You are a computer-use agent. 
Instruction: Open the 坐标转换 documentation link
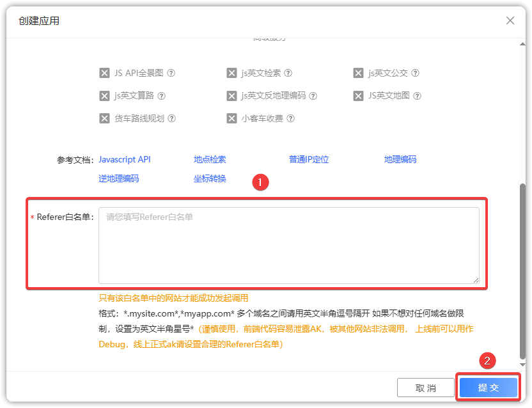tap(210, 178)
